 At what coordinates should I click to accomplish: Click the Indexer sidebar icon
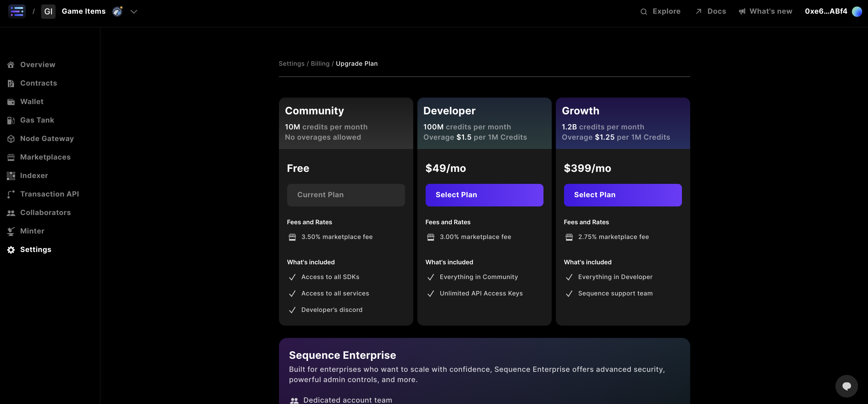click(11, 175)
